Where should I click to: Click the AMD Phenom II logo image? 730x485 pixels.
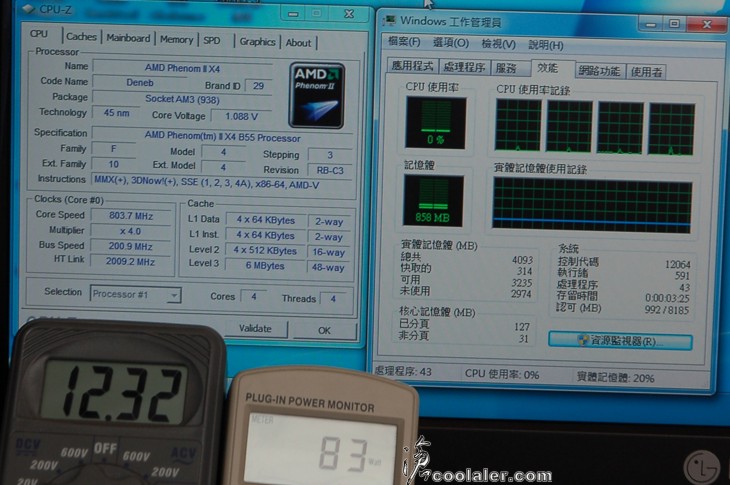coord(317,96)
